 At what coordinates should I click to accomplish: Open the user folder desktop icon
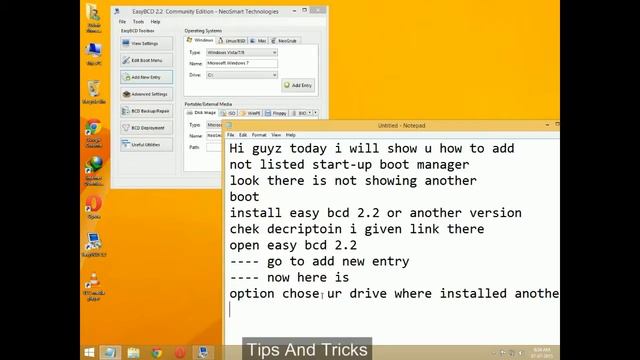pos(94,19)
